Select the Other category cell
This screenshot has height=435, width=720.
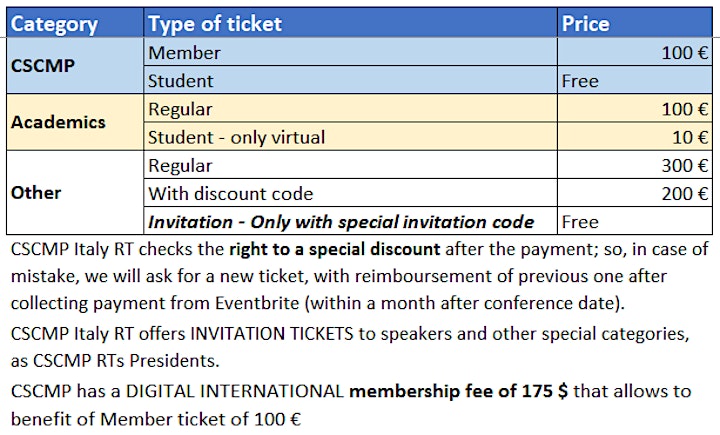[75, 192]
